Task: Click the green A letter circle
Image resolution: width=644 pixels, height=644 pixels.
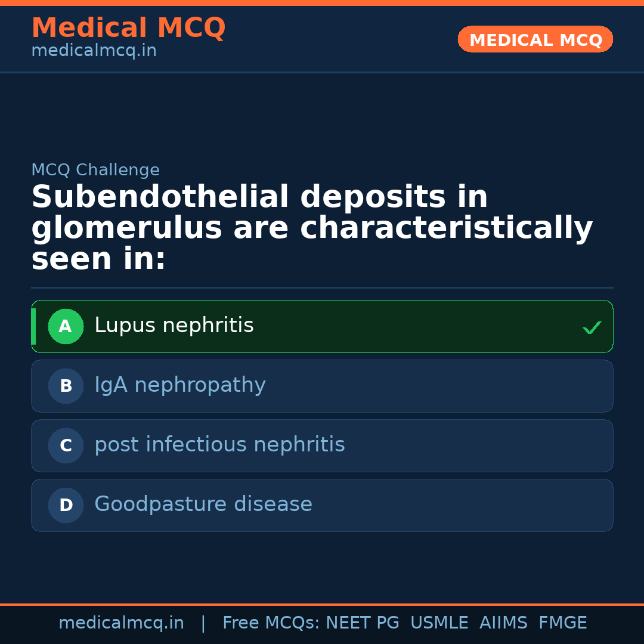Action: click(x=66, y=327)
